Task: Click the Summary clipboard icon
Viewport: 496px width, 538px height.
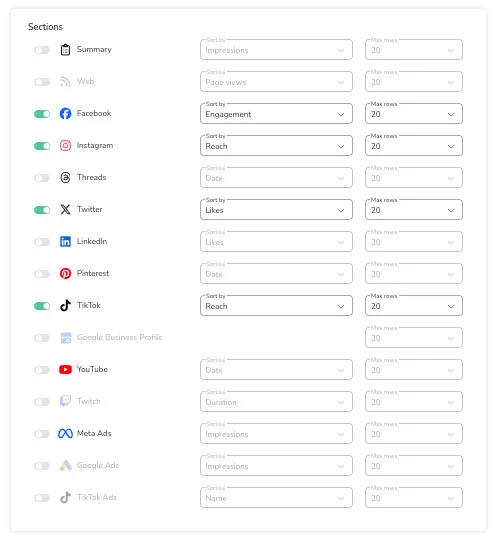Action: tap(65, 50)
